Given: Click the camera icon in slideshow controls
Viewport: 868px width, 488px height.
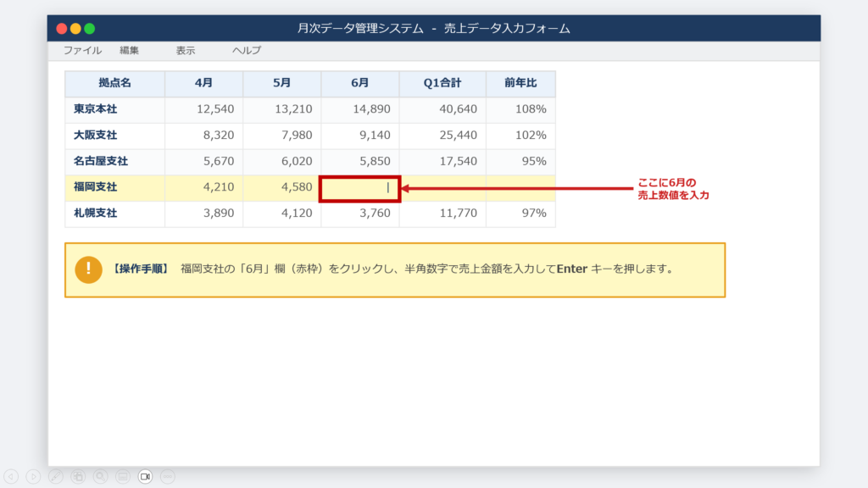Looking at the screenshot, I should pyautogui.click(x=145, y=477).
